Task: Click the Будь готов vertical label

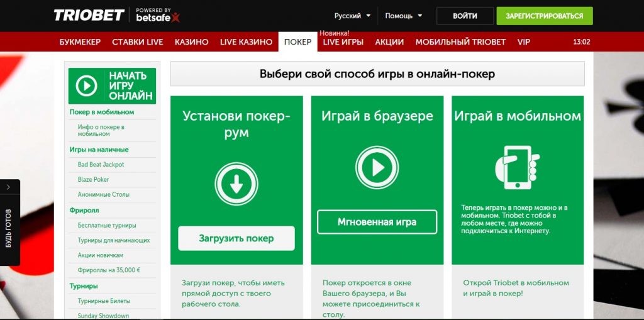Action: tap(8, 228)
